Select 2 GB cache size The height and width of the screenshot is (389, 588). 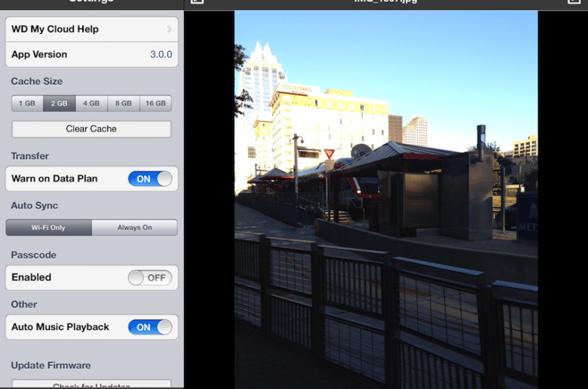[x=60, y=103]
